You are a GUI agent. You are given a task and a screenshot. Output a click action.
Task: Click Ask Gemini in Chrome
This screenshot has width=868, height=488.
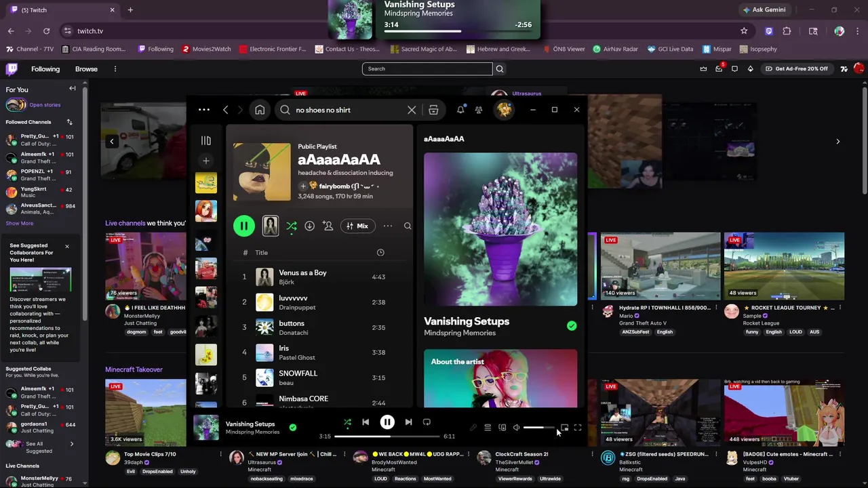click(x=764, y=10)
